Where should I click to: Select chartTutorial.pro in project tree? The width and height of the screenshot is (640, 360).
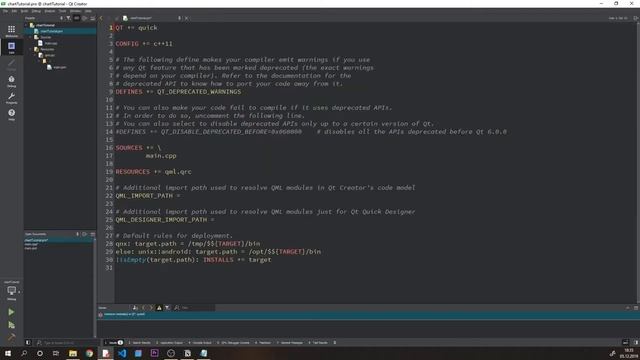click(x=51, y=31)
